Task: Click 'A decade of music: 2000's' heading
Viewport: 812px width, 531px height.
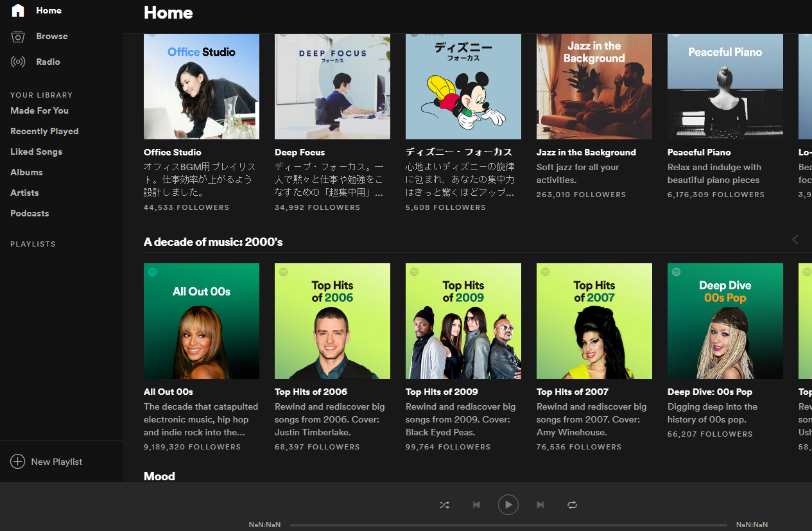Action: point(213,242)
